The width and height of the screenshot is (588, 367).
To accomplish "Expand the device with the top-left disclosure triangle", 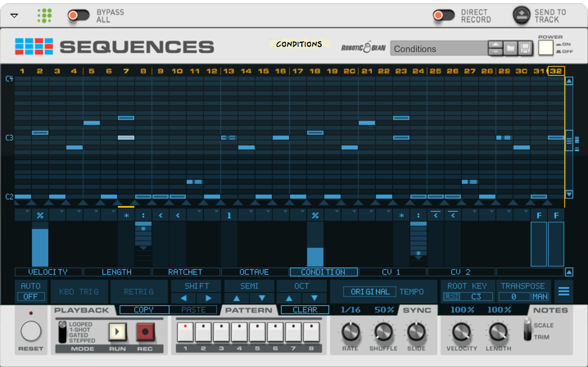I will [x=14, y=15].
